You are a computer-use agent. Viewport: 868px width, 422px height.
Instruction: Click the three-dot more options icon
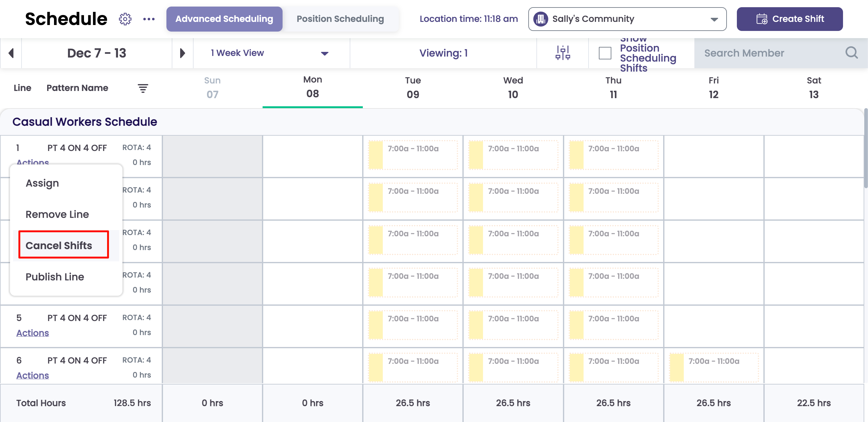pos(149,19)
